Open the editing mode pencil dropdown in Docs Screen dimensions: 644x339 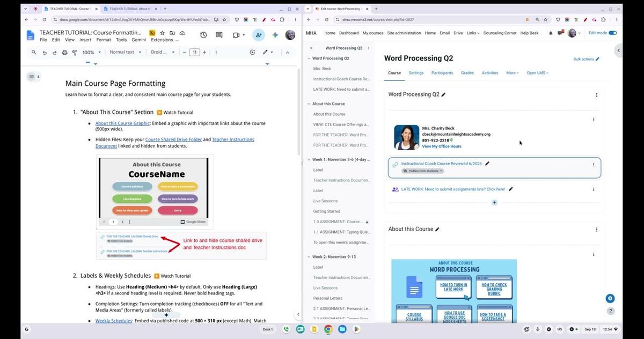tap(267, 52)
